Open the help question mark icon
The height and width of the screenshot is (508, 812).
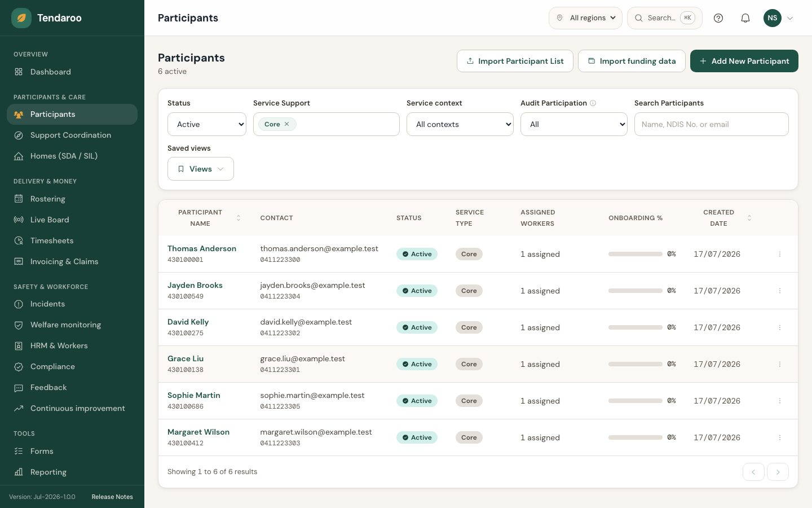(x=718, y=18)
